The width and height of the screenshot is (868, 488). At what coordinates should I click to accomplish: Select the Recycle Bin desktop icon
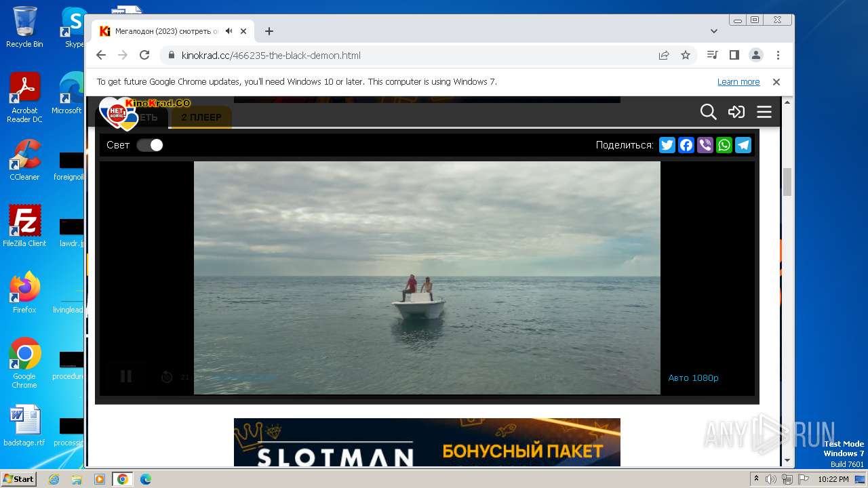pos(24,27)
